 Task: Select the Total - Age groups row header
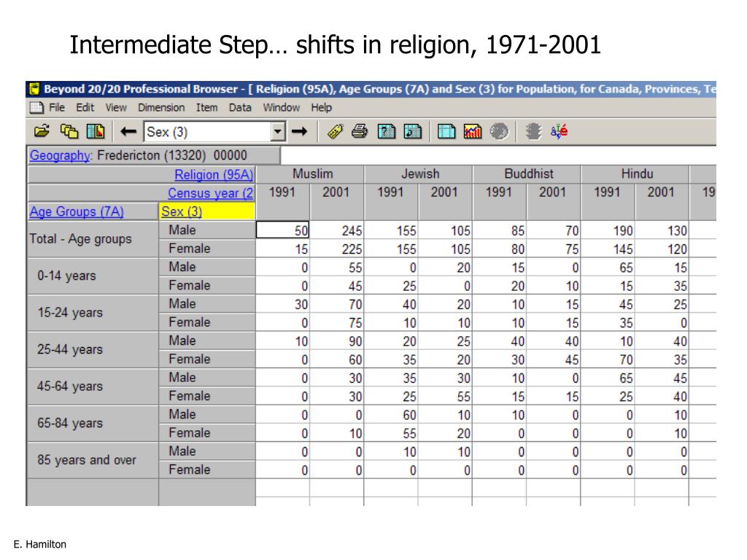click(93, 239)
